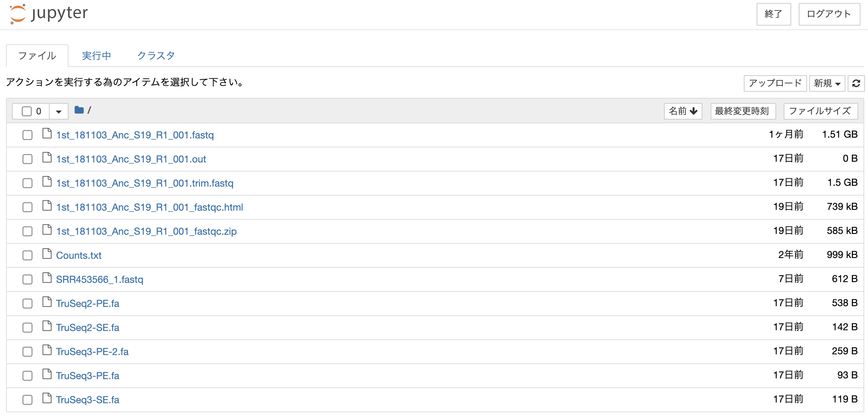Click the file icon beside Counts.txt
Viewport: 868px width, 416px height.
[x=47, y=254]
